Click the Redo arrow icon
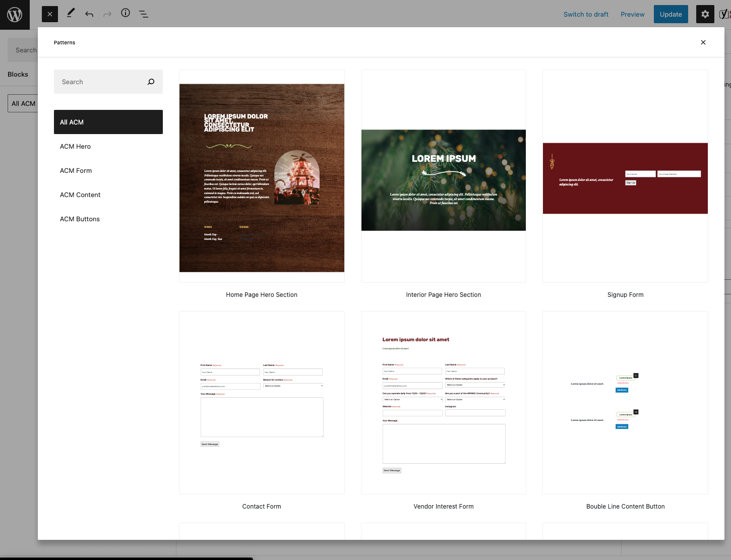This screenshot has height=560, width=731. [107, 14]
